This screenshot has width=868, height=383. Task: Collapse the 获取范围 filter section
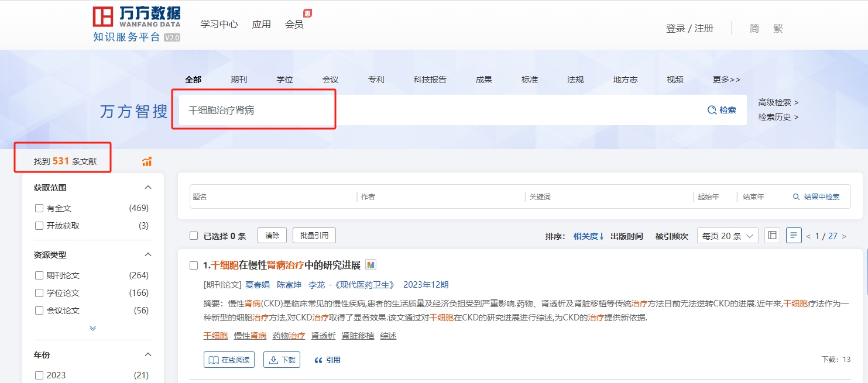coord(148,188)
